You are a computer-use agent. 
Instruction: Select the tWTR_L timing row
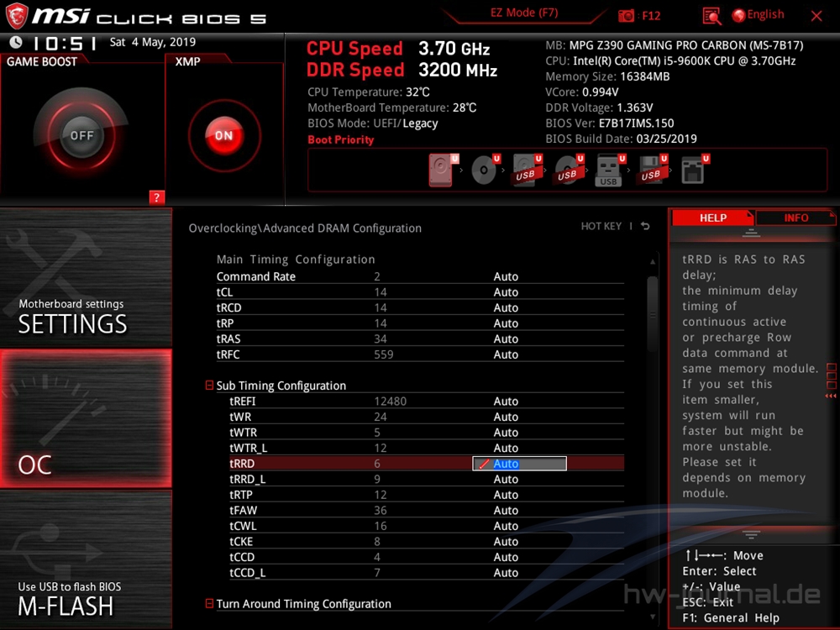click(427, 448)
